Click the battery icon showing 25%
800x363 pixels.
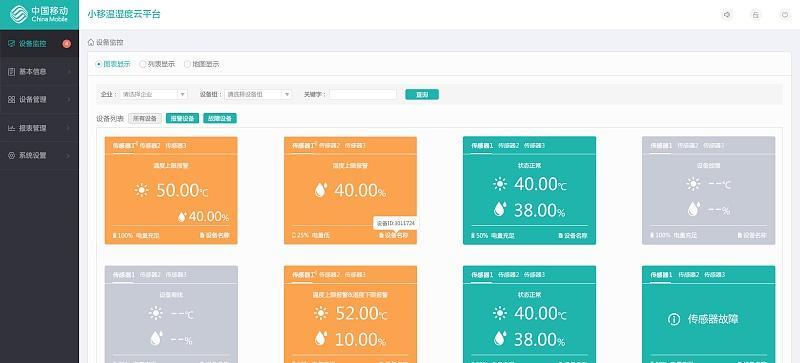(x=294, y=236)
